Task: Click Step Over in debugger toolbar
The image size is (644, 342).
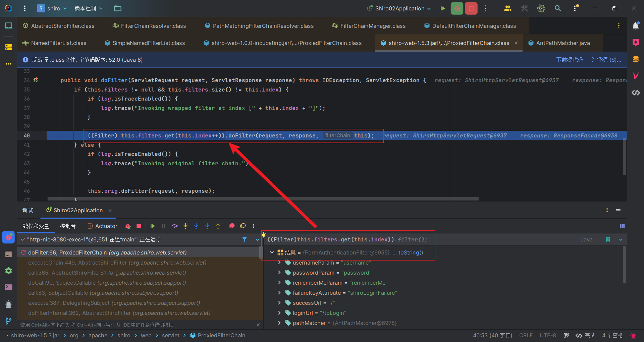Action: (x=174, y=226)
